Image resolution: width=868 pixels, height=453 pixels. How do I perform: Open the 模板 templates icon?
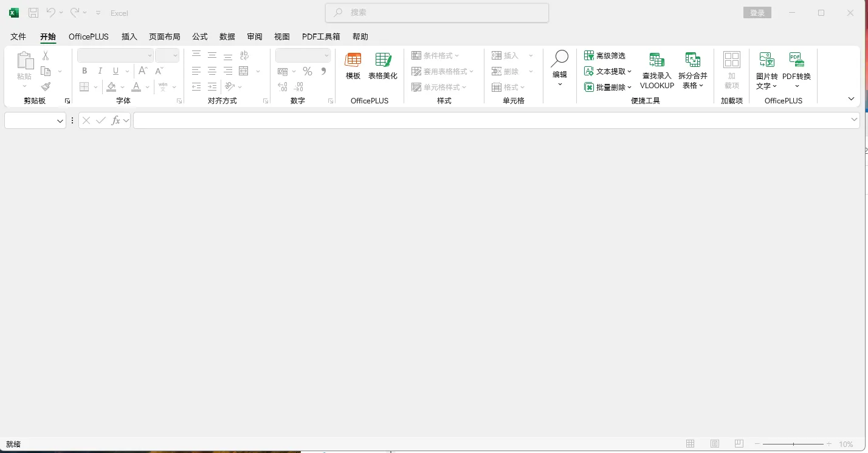[353, 66]
